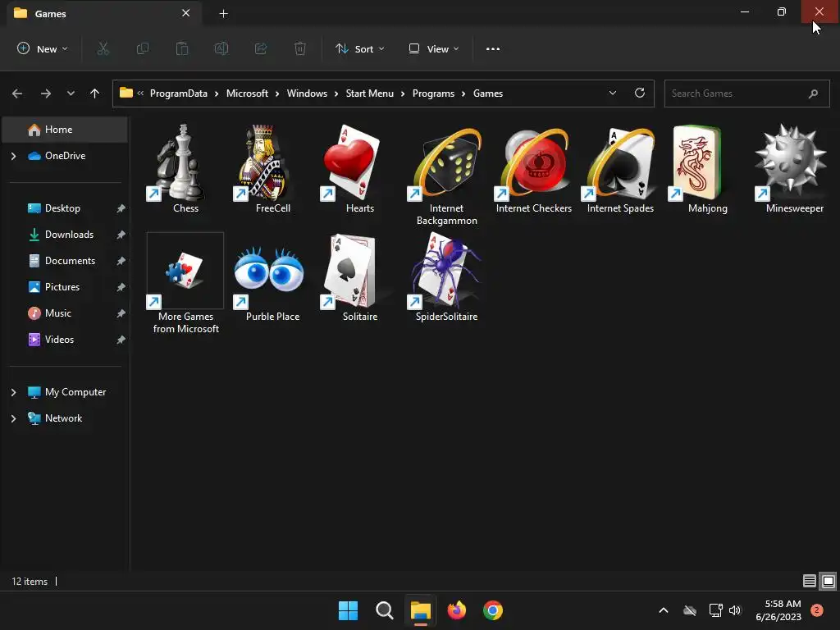This screenshot has width=840, height=630.
Task: Click the File Explorer taskbar icon
Action: (x=421, y=610)
